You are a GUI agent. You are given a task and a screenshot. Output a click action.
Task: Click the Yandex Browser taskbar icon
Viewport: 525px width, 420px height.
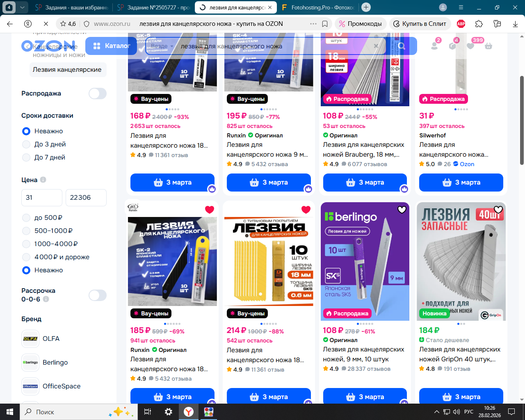coord(189,412)
